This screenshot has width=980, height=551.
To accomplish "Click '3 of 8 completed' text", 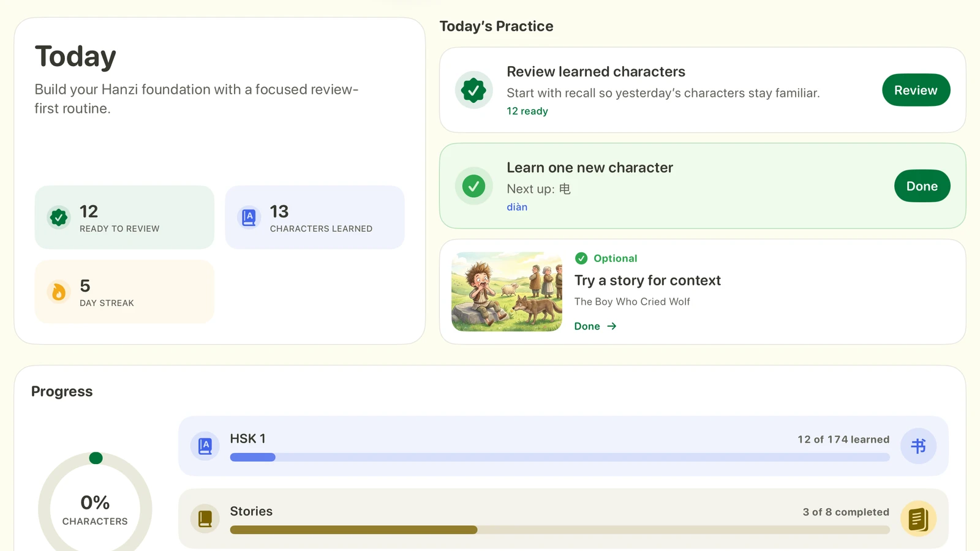I will (x=846, y=512).
